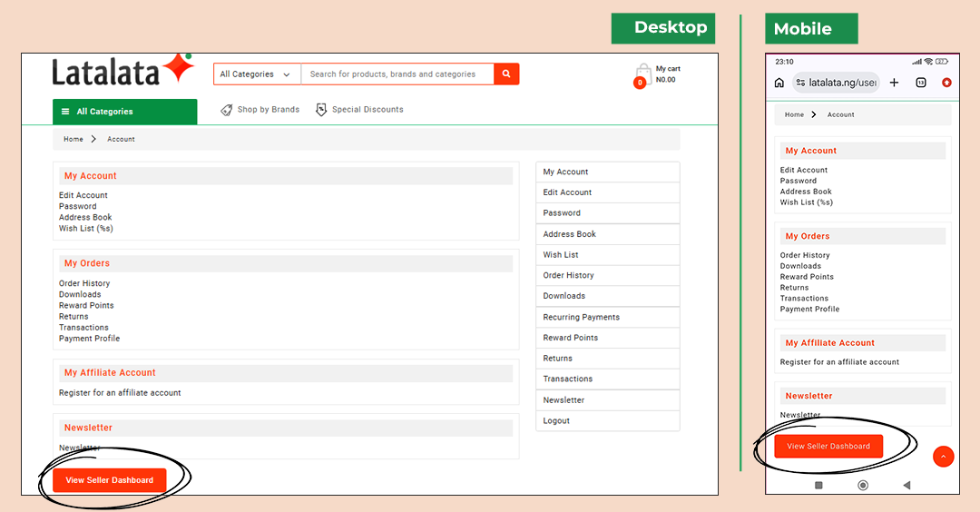Click Home in desktop breadcrumb
Viewport: 980px width, 512px height.
73,140
